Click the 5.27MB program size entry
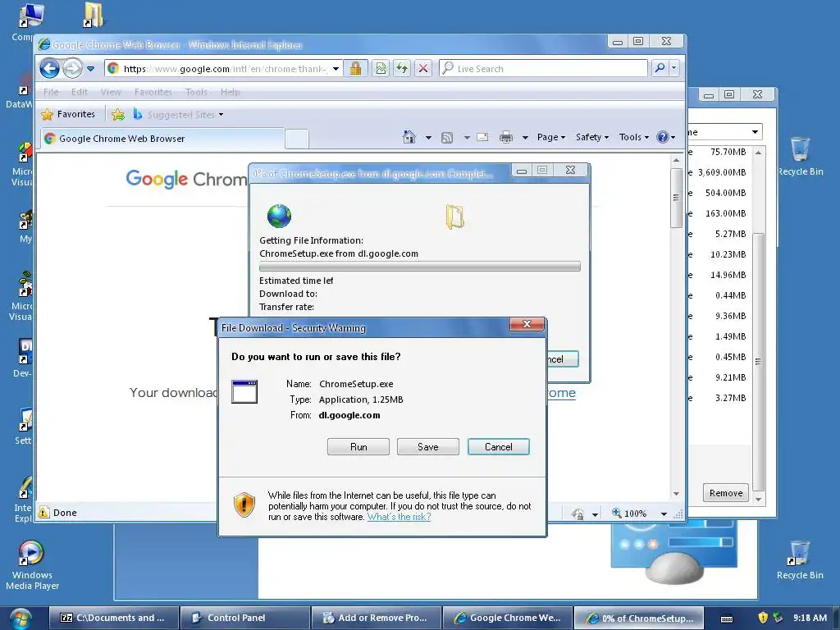Viewport: 840px width, 630px height. (x=730, y=234)
